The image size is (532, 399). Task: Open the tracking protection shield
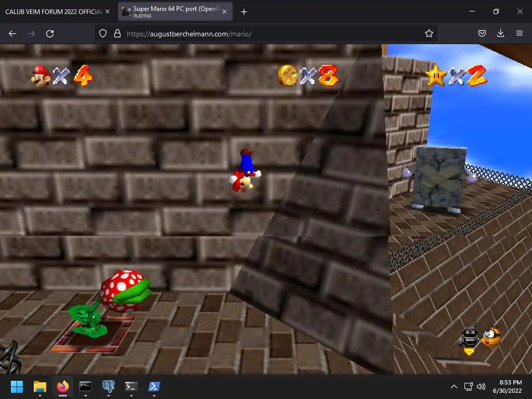point(103,34)
